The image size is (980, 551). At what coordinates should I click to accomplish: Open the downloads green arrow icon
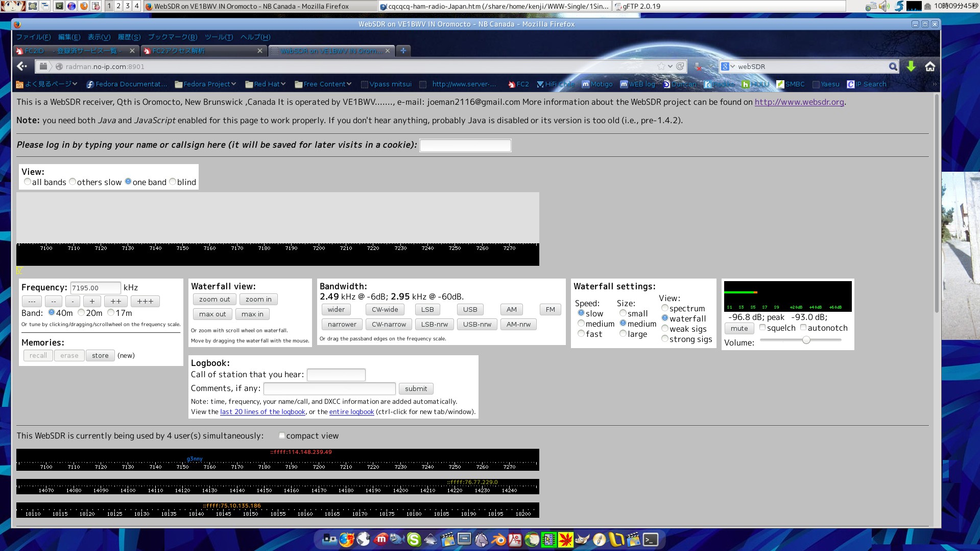[911, 66]
